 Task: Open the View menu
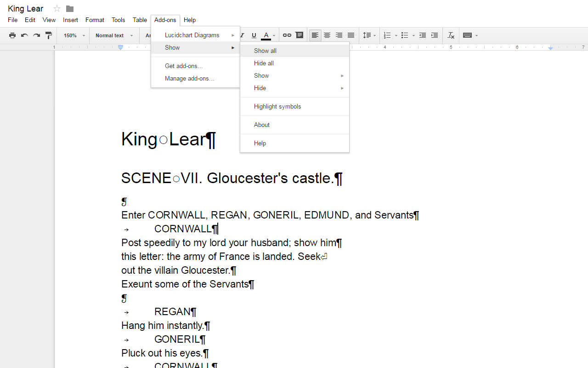coord(49,20)
